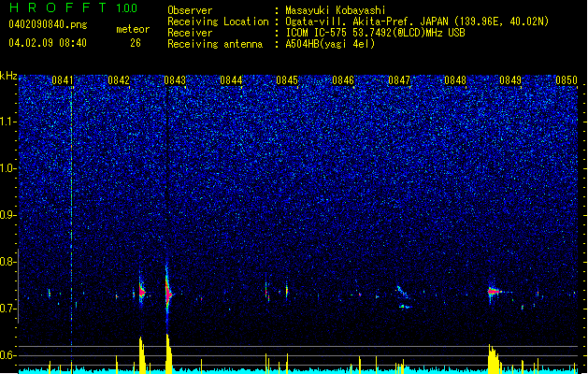Click the 'meteor' label
The height and width of the screenshot is (374, 588).
tap(133, 29)
